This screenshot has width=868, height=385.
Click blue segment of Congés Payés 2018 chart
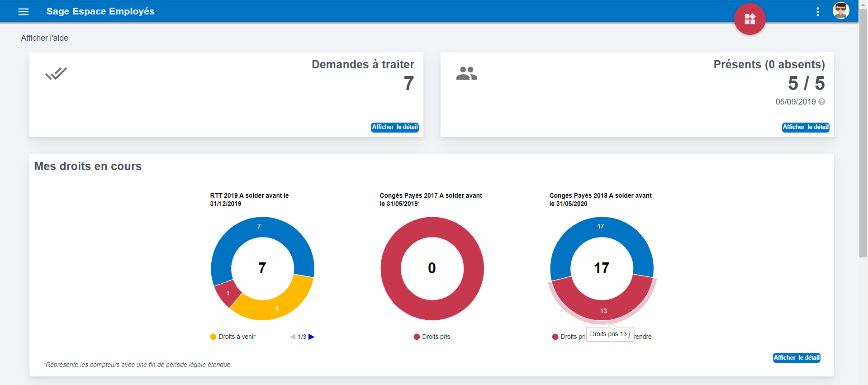coord(601,227)
